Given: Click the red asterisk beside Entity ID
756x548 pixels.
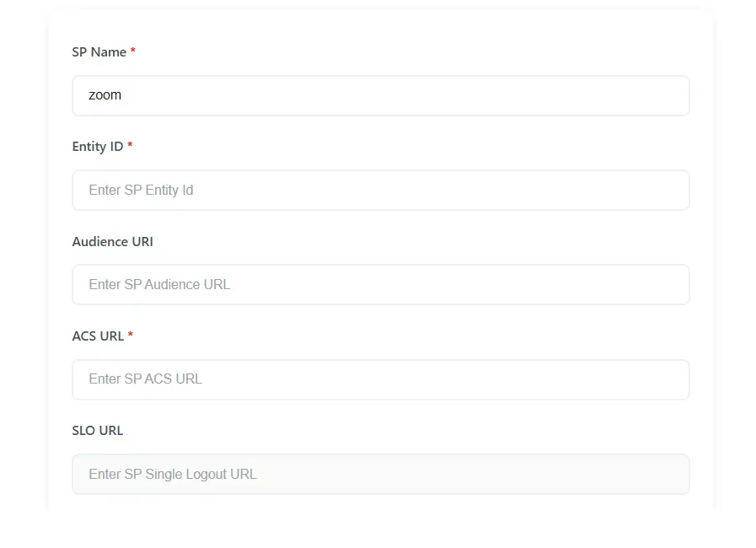Looking at the screenshot, I should (130, 146).
